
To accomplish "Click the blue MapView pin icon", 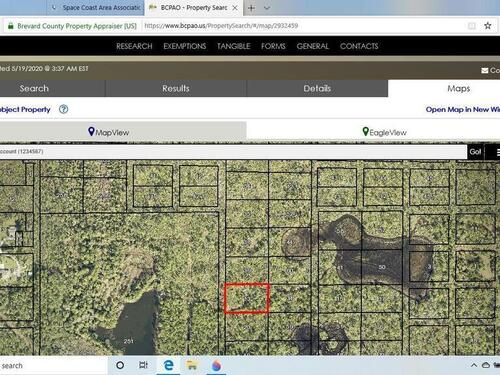I will point(91,131).
